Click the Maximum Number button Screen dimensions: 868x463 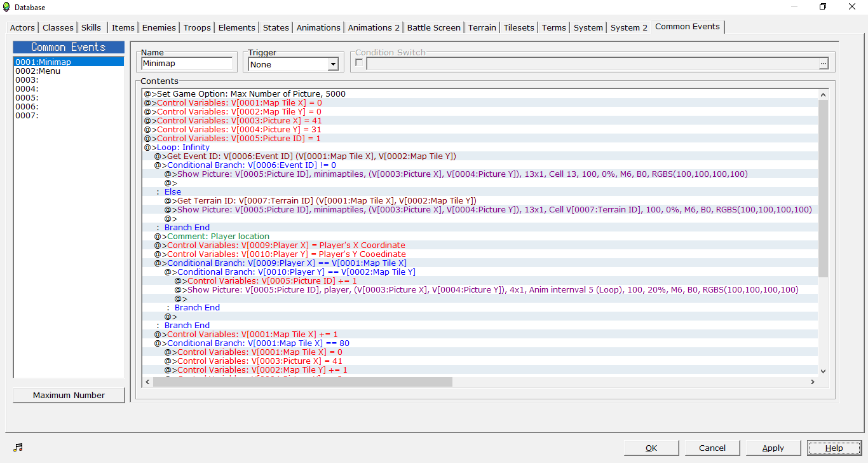point(69,395)
